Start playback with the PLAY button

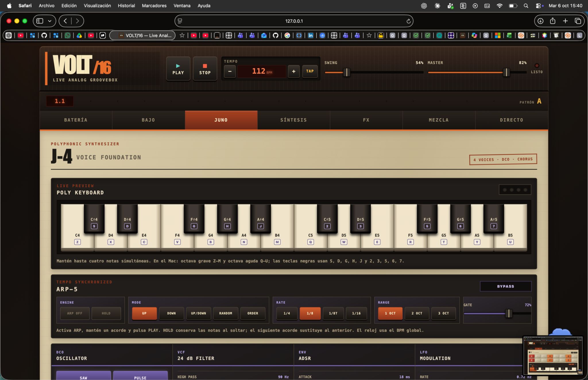(x=178, y=69)
